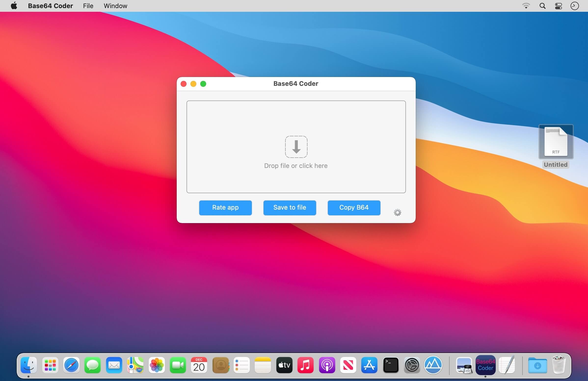Screen dimensions: 588x381
Task: Copy the B64 output
Action: point(354,207)
